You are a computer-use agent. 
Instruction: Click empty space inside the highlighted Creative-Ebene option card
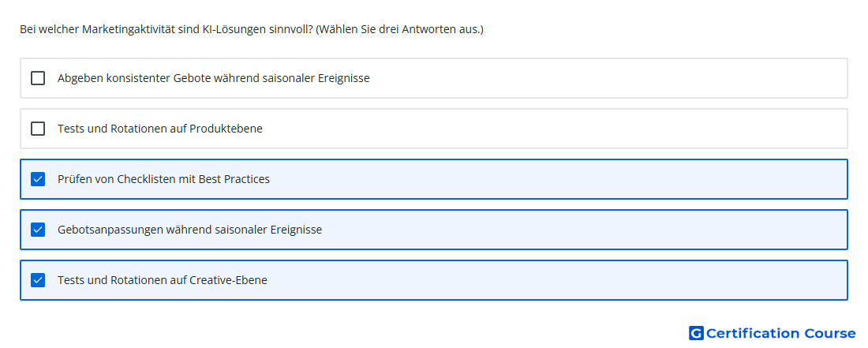point(554,280)
